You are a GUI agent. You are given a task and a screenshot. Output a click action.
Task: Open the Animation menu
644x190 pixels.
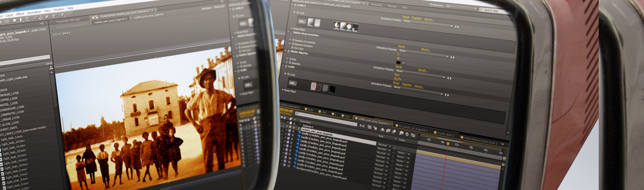(34, 12)
